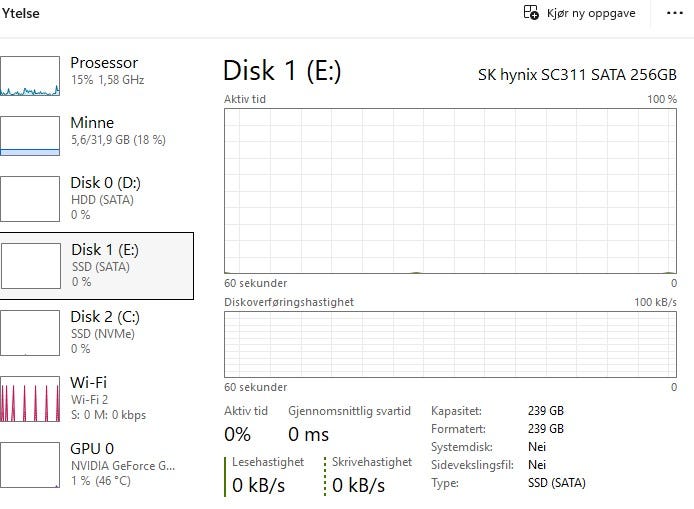Click the Kapasitet 239 GB value
The width and height of the screenshot is (694, 509).
[x=546, y=411]
